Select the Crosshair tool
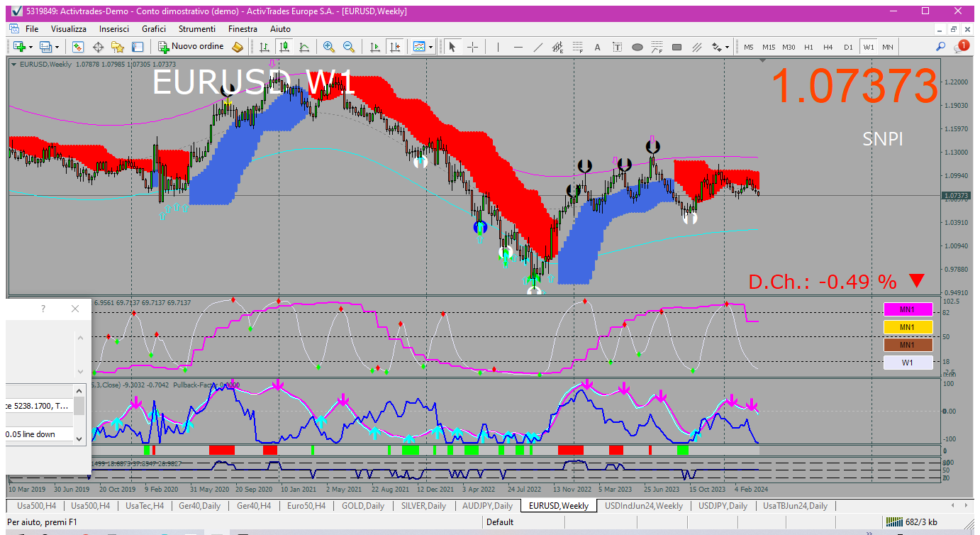Screen dimensions: 980x535 472,47
